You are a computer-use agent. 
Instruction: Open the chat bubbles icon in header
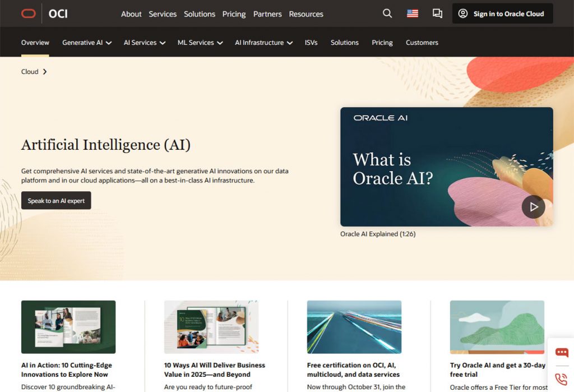(437, 13)
